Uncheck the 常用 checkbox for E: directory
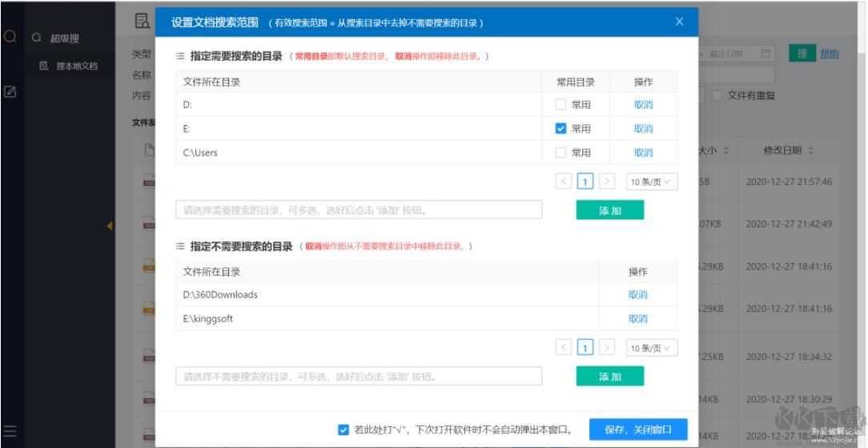Image resolution: width=868 pixels, height=448 pixels. coord(561,129)
